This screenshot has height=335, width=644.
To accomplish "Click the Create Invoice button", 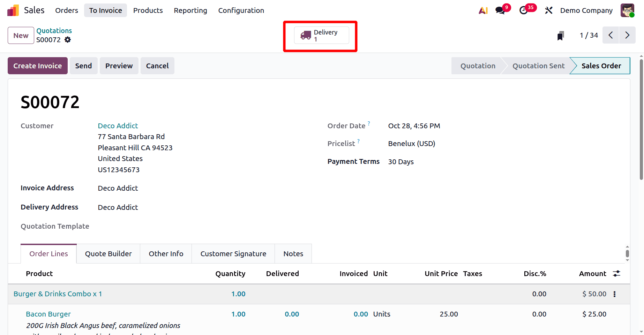I will point(37,66).
